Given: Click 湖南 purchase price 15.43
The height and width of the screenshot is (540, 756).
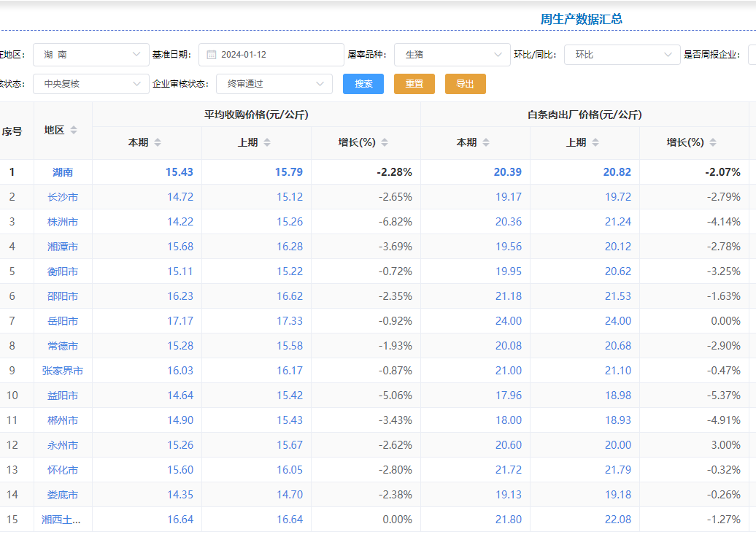Looking at the screenshot, I should click(x=180, y=172).
